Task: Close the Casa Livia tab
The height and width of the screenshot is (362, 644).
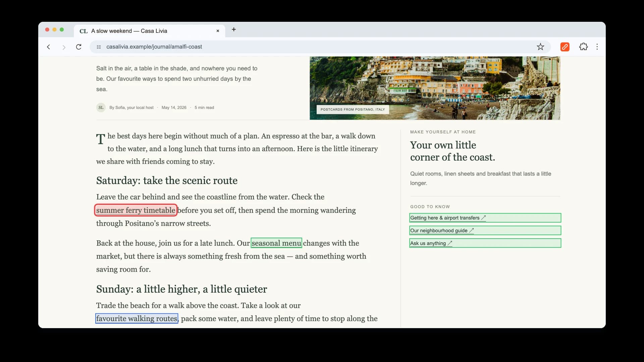Action: 218,31
